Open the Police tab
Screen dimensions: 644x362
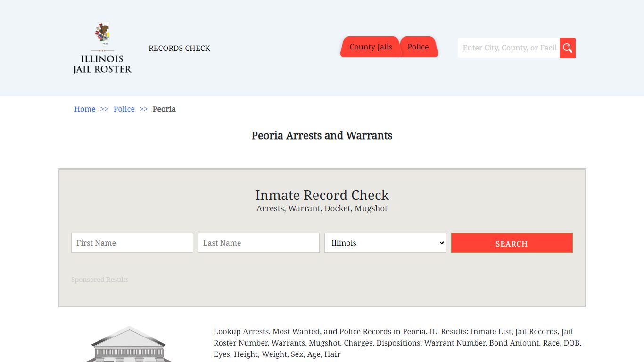tap(418, 47)
